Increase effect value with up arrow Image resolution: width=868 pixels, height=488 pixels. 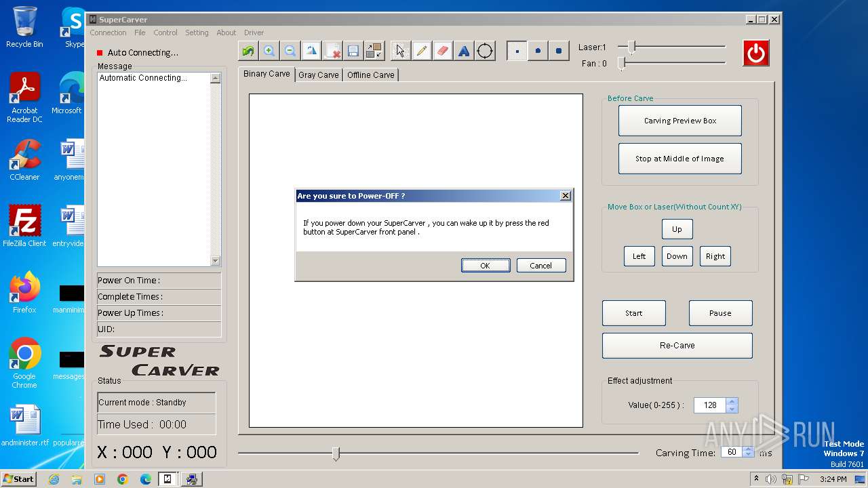(x=732, y=402)
